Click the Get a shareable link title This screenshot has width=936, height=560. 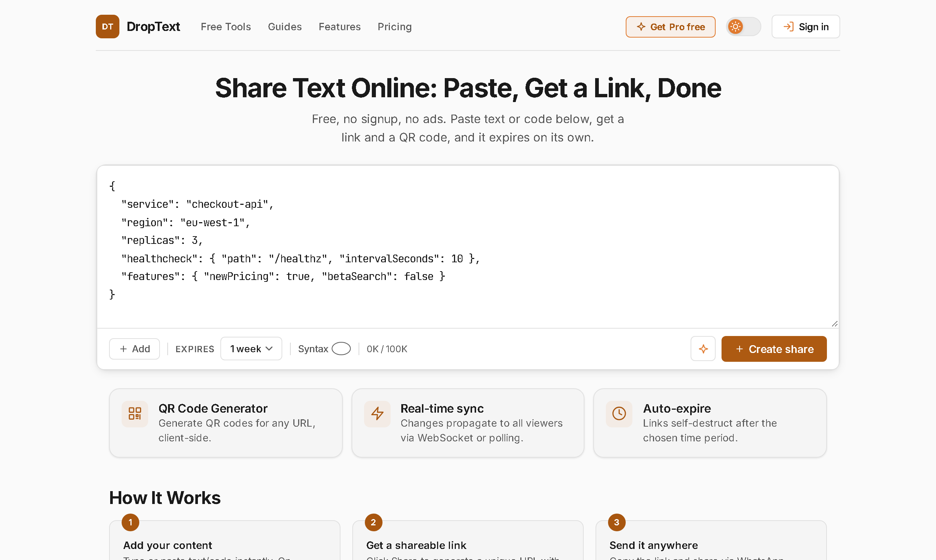(416, 545)
